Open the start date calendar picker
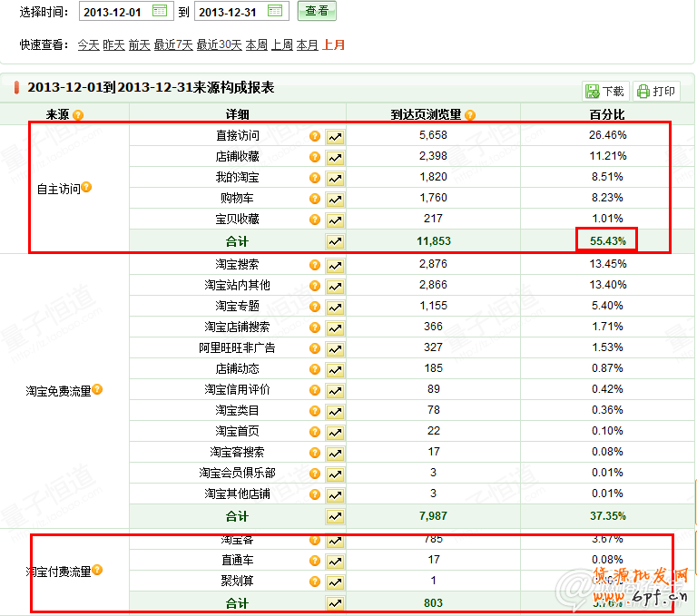Screen dimensions: 697x616 tap(160, 11)
